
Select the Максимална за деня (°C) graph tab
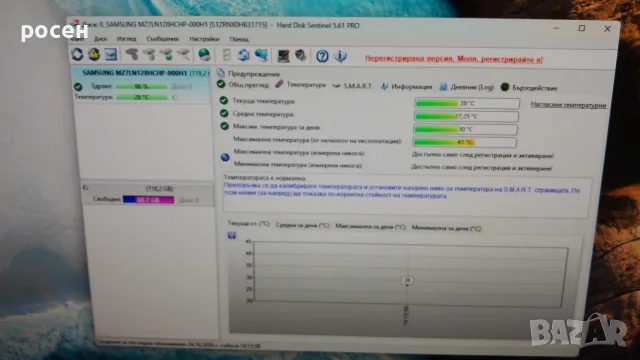point(370,226)
